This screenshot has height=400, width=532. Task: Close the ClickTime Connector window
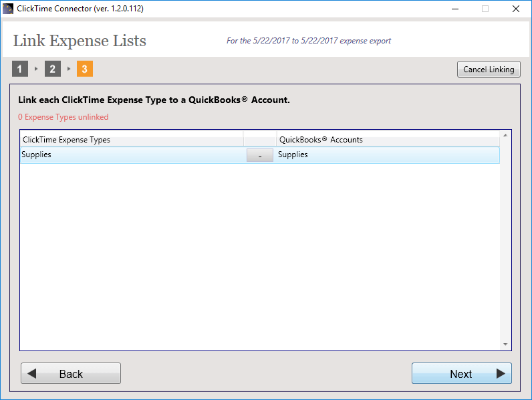(516, 9)
